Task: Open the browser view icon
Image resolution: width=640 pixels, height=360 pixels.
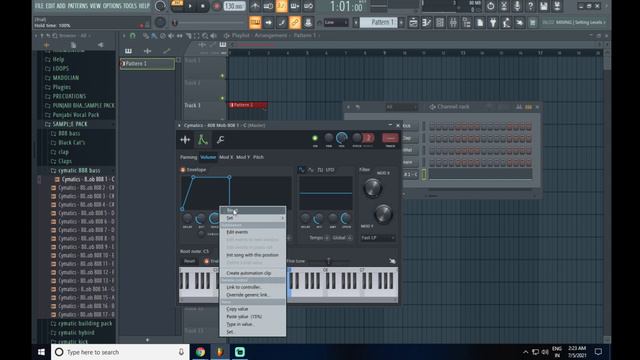Action: point(467,22)
